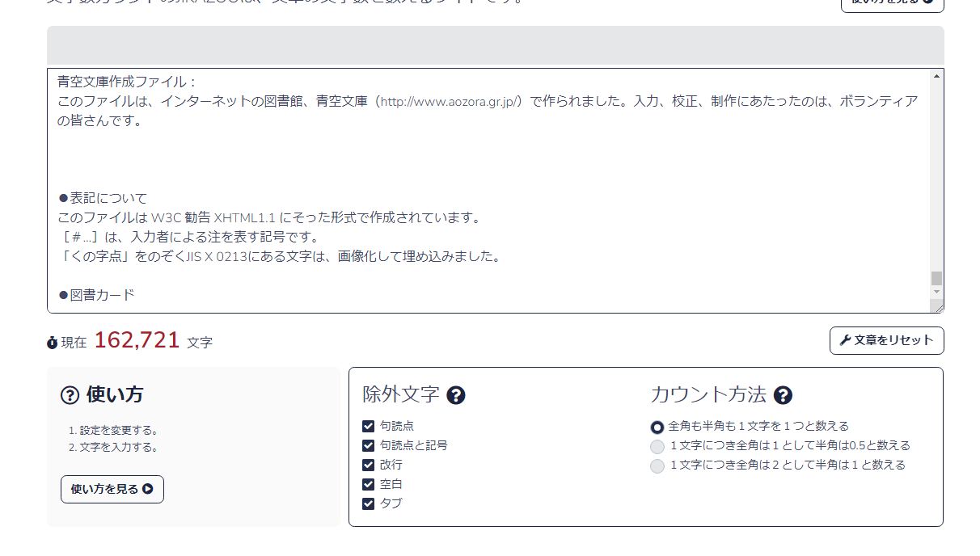
Task: Select the full-width counts as 2 counting method
Action: tap(657, 466)
